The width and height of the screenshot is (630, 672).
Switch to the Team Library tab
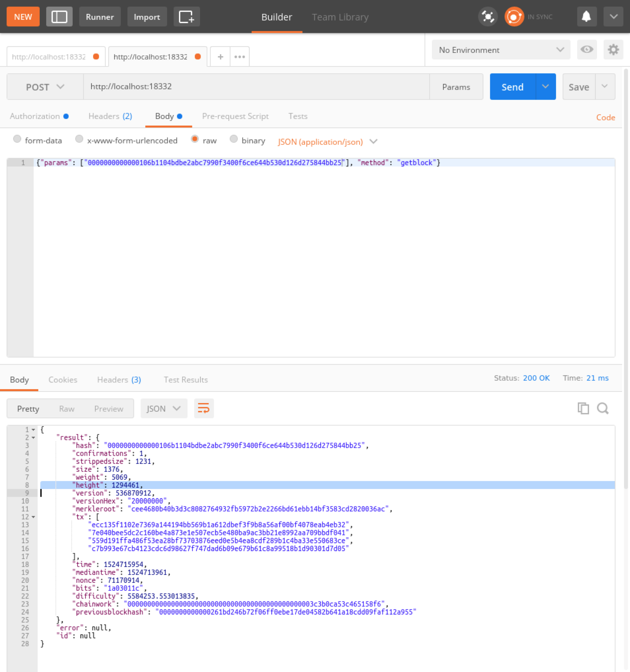click(x=340, y=17)
